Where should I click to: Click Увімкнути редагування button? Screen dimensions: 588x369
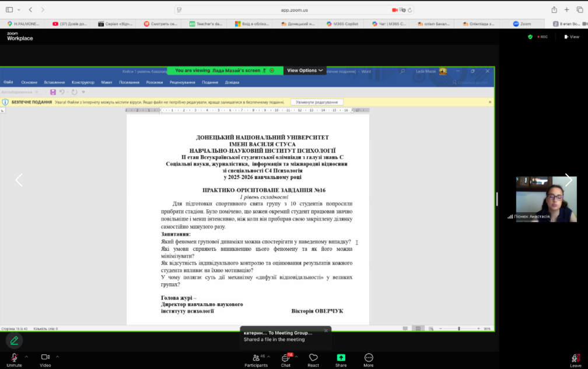[x=317, y=102]
